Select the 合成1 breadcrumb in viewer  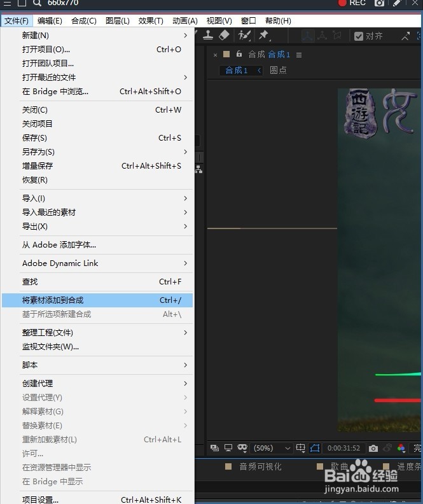pos(237,70)
